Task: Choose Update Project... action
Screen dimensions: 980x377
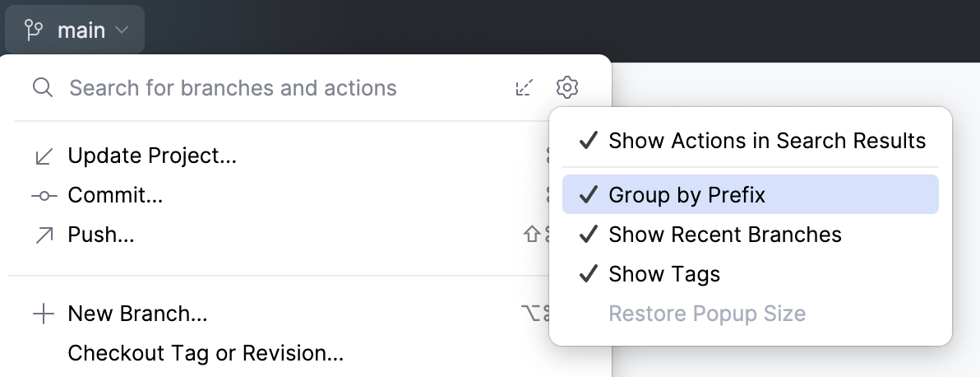Action: (152, 156)
